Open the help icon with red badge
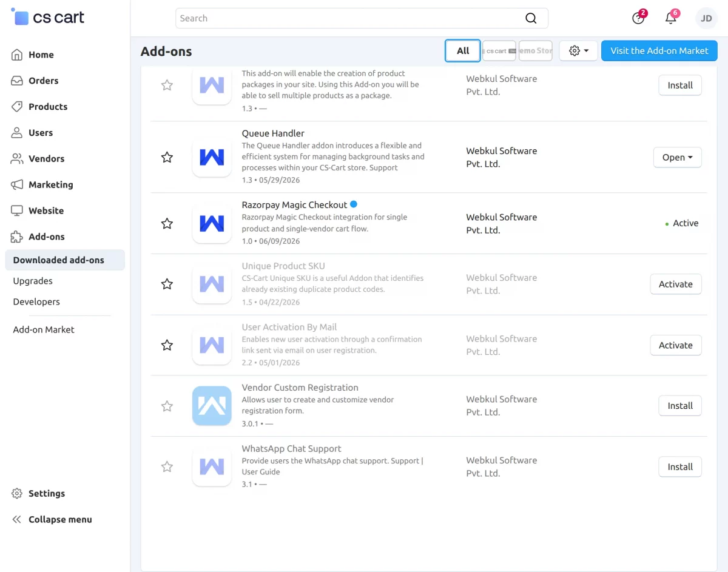The width and height of the screenshot is (728, 572). (638, 18)
